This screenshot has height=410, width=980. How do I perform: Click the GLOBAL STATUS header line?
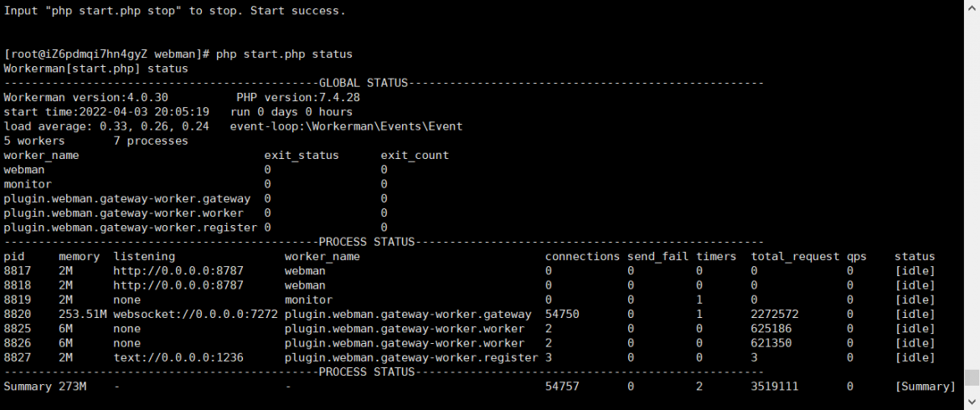click(384, 83)
